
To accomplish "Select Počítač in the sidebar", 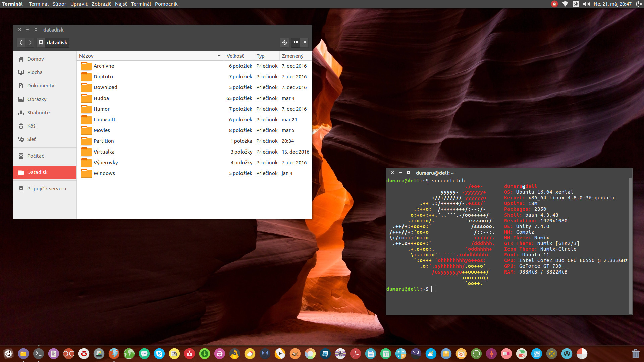I will tap(36, 156).
